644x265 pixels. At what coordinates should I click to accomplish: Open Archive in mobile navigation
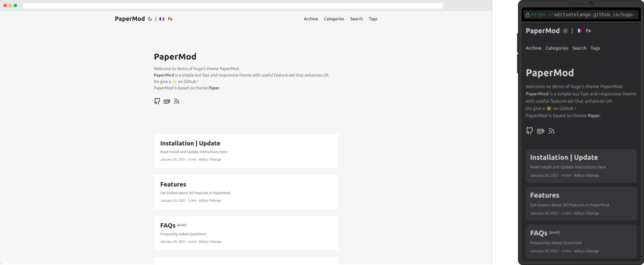[x=533, y=48]
